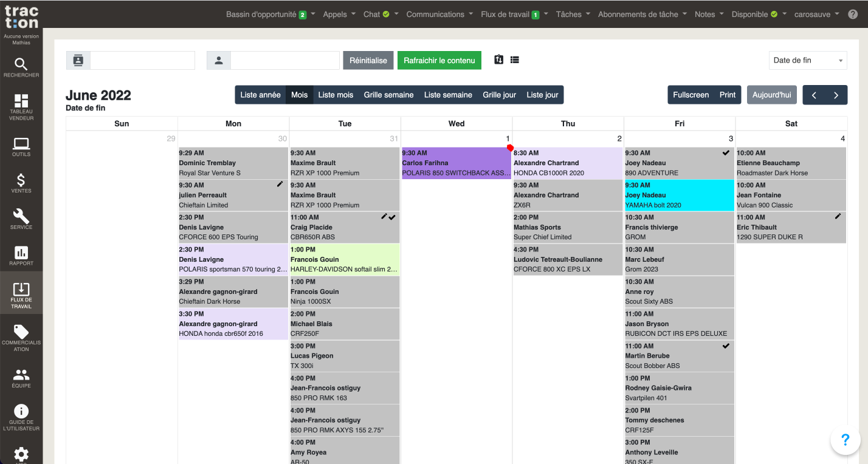Open the Outils sidebar item
The height and width of the screenshot is (464, 868).
click(x=21, y=147)
